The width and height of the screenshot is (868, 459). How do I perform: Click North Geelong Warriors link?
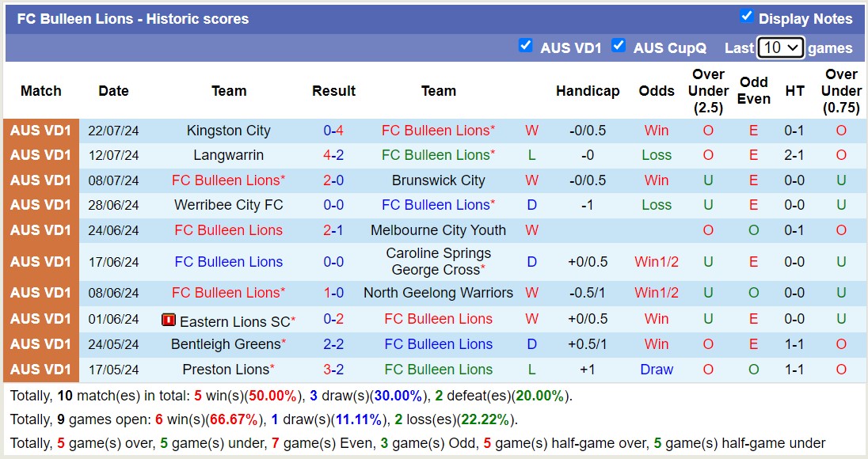438,292
